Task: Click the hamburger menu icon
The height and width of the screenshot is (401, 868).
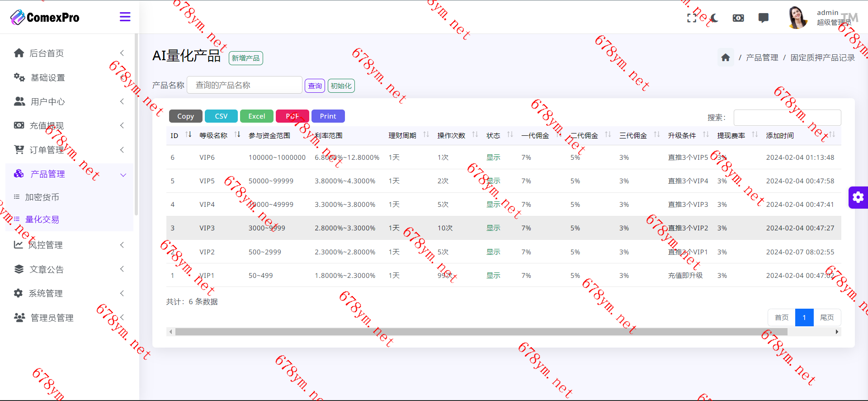Action: pyautogui.click(x=125, y=17)
